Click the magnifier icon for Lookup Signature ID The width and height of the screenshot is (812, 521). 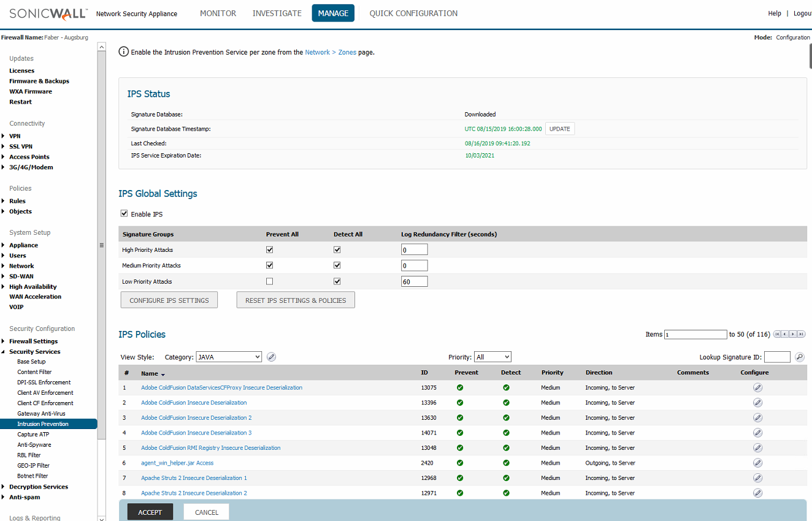click(800, 357)
